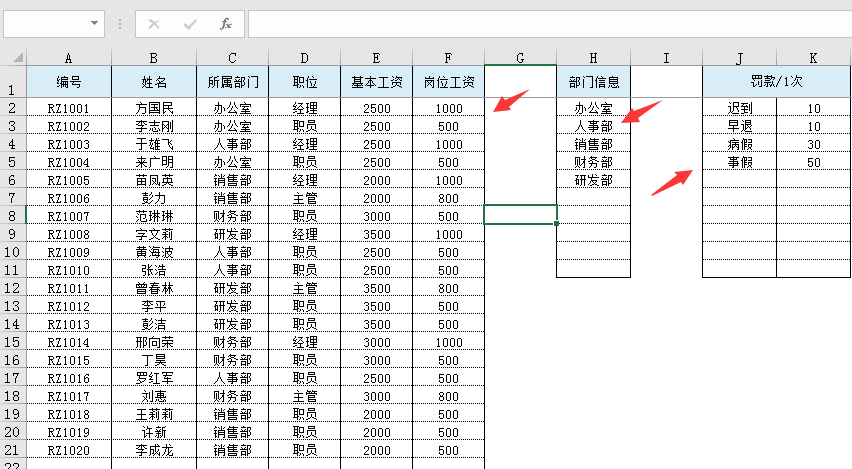This screenshot has height=469, width=852.
Task: Select column K header
Action: pyautogui.click(x=813, y=58)
